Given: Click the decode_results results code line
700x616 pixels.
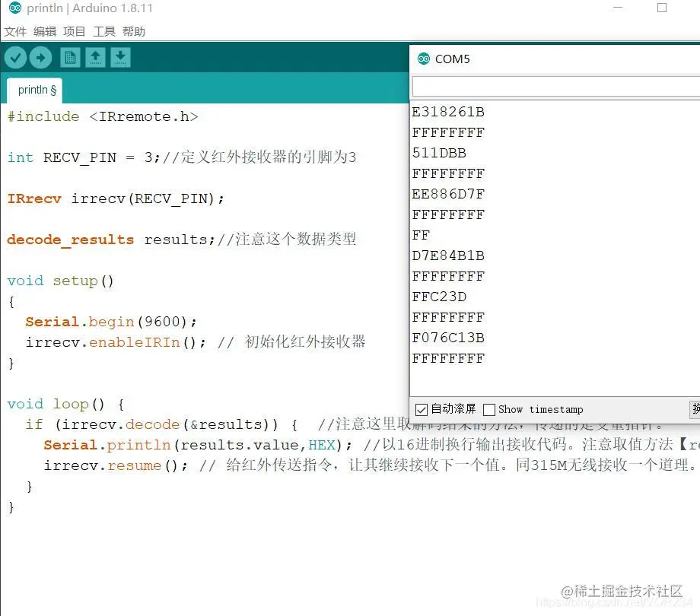Looking at the screenshot, I should (x=182, y=240).
